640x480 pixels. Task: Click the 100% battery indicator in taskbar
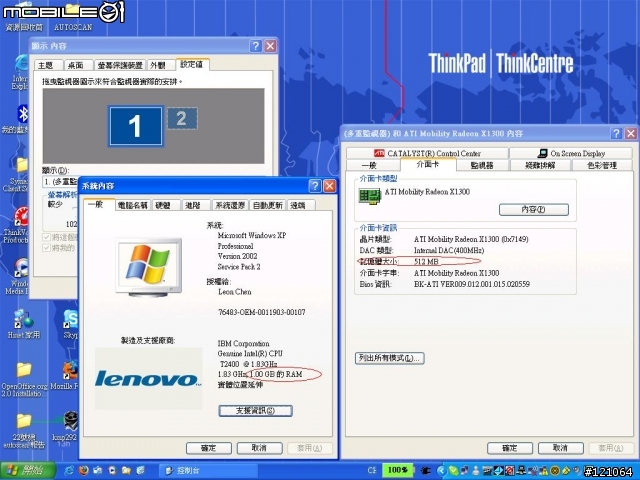point(398,470)
